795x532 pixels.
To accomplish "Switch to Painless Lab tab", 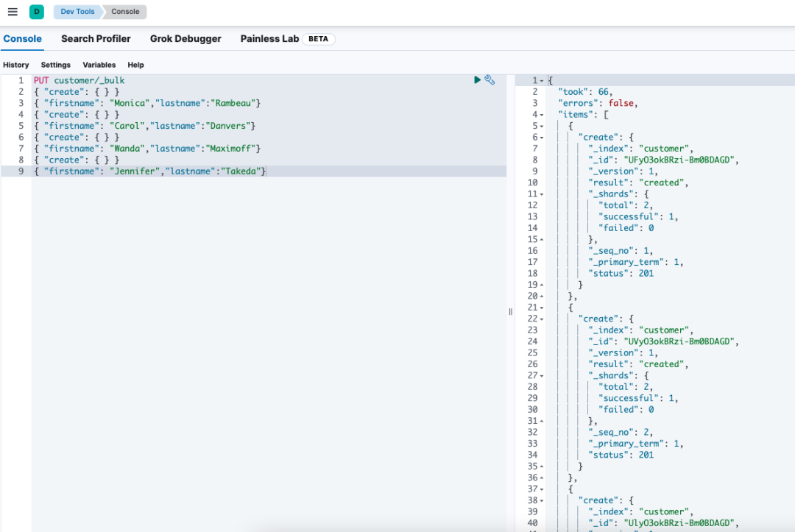I will pos(269,38).
